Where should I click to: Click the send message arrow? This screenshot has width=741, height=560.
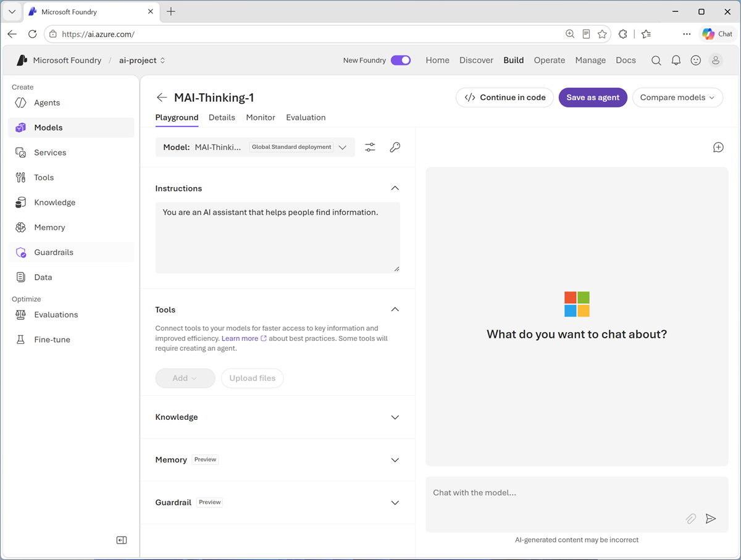(x=711, y=519)
